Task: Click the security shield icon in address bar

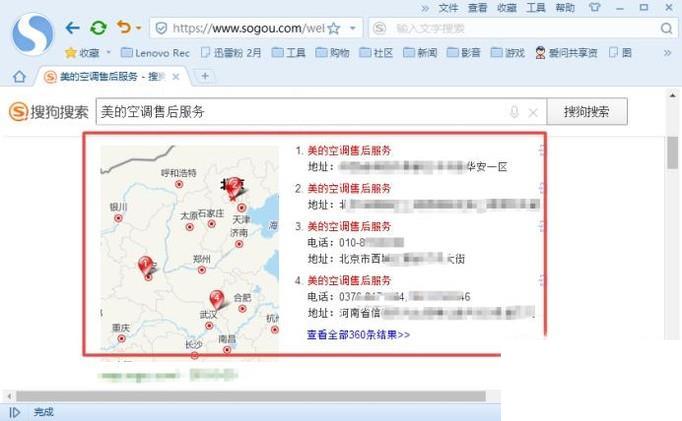Action: click(161, 29)
